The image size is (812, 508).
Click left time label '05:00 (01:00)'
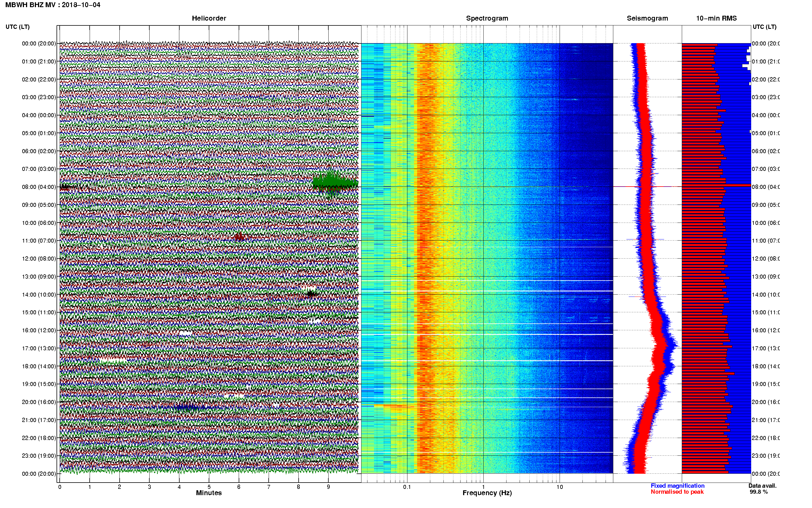click(39, 133)
